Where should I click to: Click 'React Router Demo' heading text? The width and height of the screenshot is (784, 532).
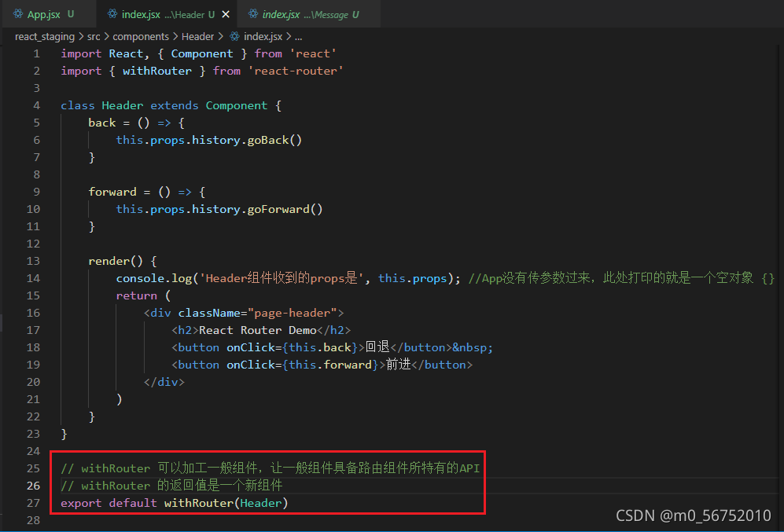(x=257, y=330)
